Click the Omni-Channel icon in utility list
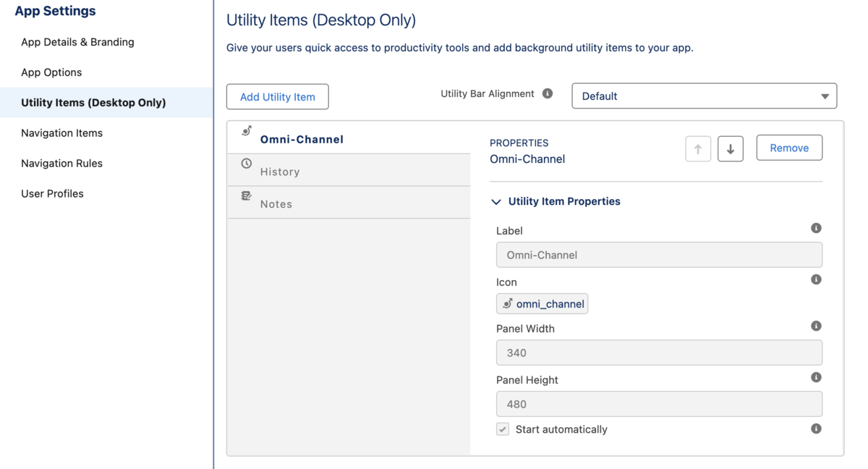Screen dimensions: 868x469 point(246,131)
